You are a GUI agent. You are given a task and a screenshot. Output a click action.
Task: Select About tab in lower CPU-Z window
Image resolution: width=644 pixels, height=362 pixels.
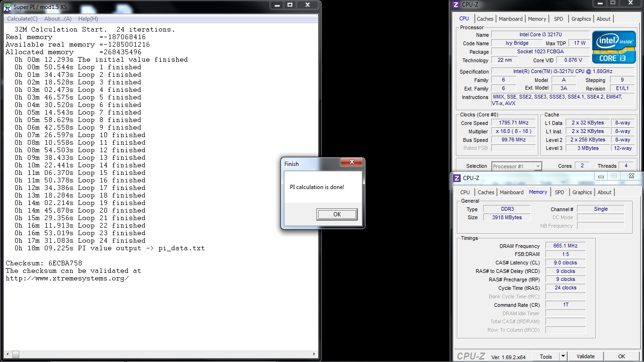click(604, 192)
